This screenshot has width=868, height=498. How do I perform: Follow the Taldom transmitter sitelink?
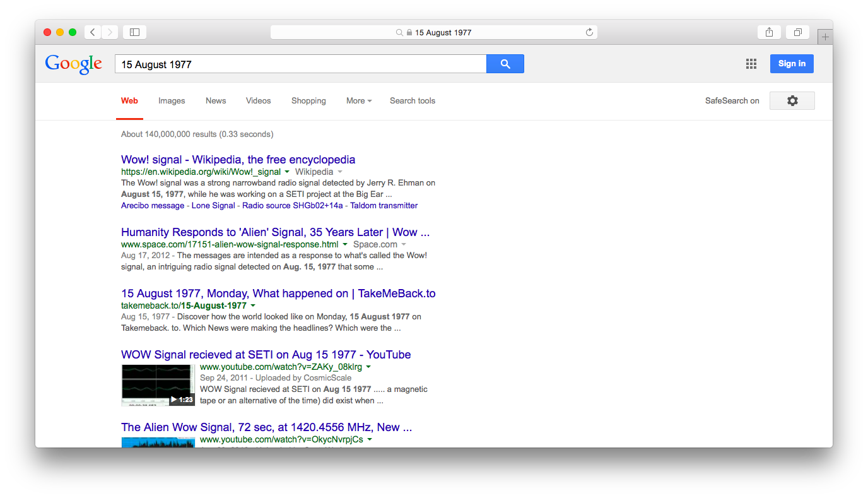point(384,206)
